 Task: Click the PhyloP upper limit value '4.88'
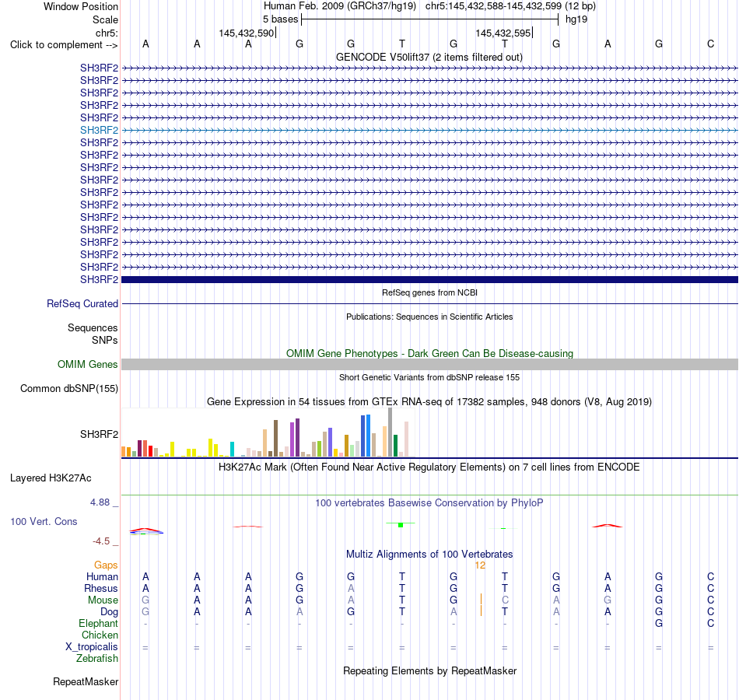[100, 502]
